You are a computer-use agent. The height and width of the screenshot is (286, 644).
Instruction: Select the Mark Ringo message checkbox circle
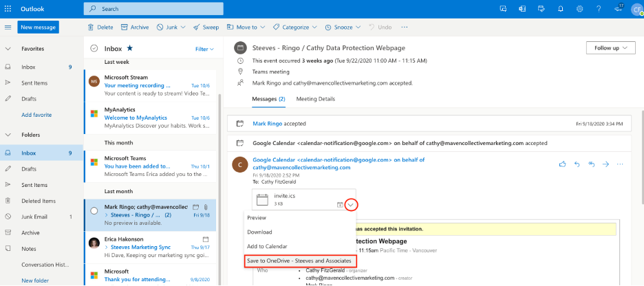tap(94, 210)
